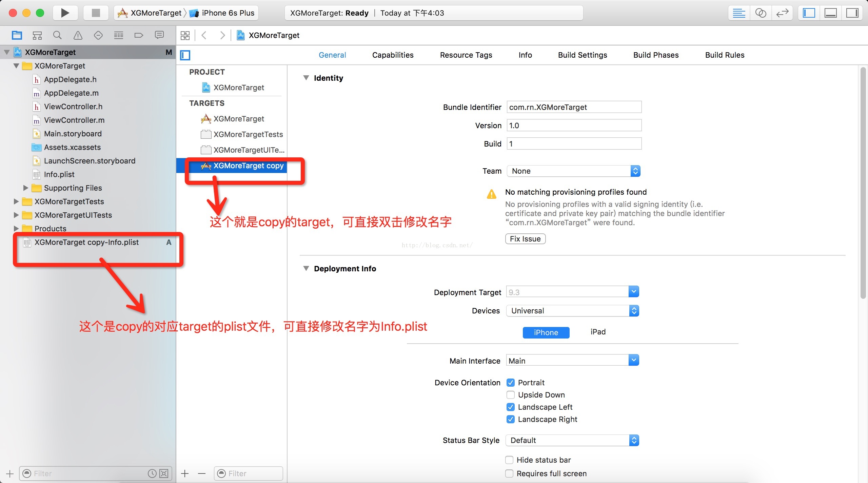Screen dimensions: 868x483
Task: Hide the project and targets list
Action: (185, 55)
